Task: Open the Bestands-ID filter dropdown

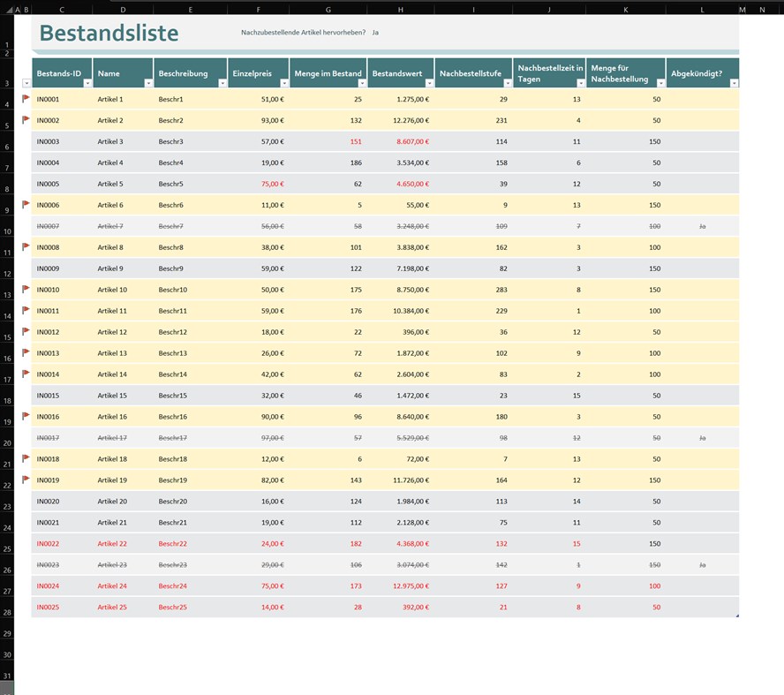Action: point(87,83)
